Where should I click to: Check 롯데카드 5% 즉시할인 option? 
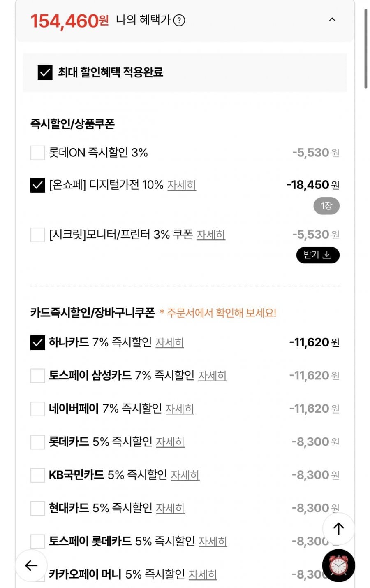click(37, 442)
